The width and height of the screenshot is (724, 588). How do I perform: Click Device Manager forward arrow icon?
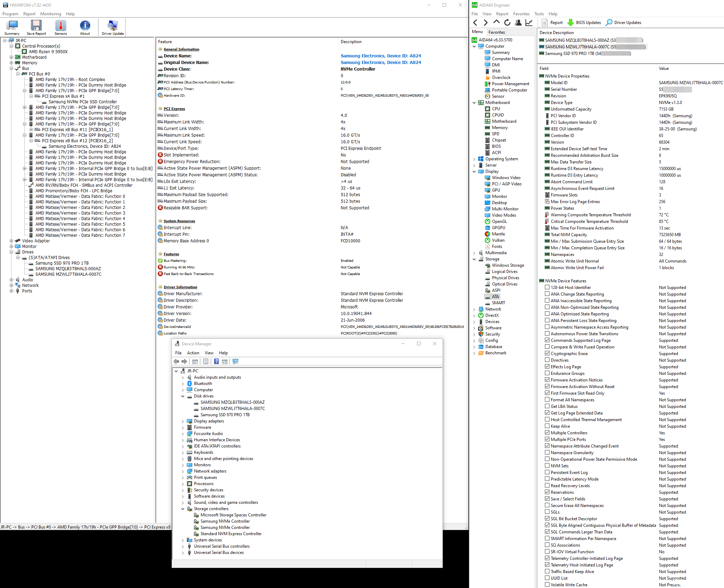point(184,362)
